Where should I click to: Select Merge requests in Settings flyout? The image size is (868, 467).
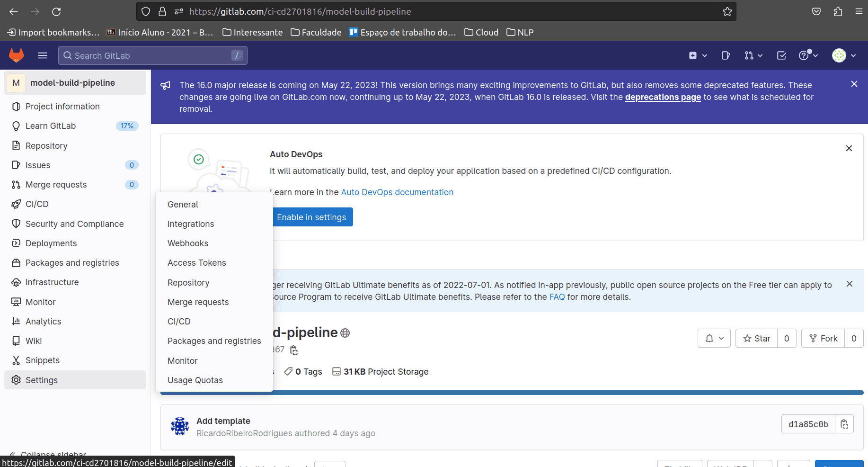click(214, 302)
